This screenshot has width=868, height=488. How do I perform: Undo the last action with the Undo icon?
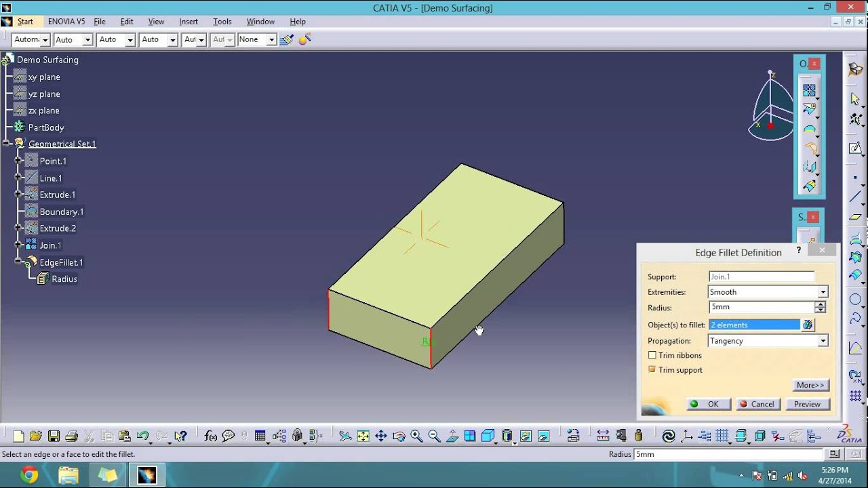coord(142,436)
